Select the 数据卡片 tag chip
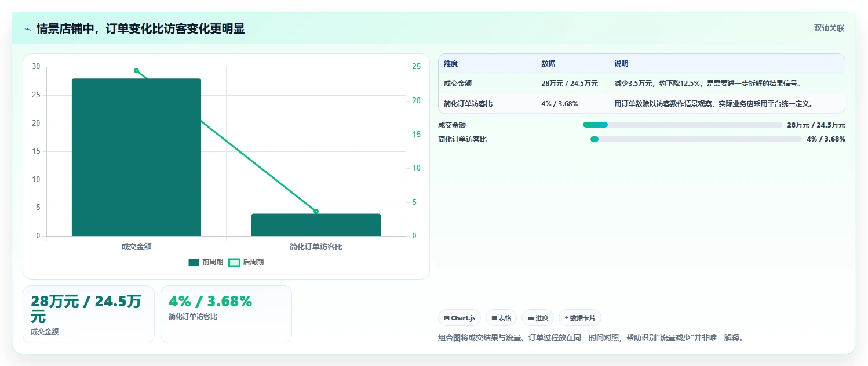 [579, 318]
